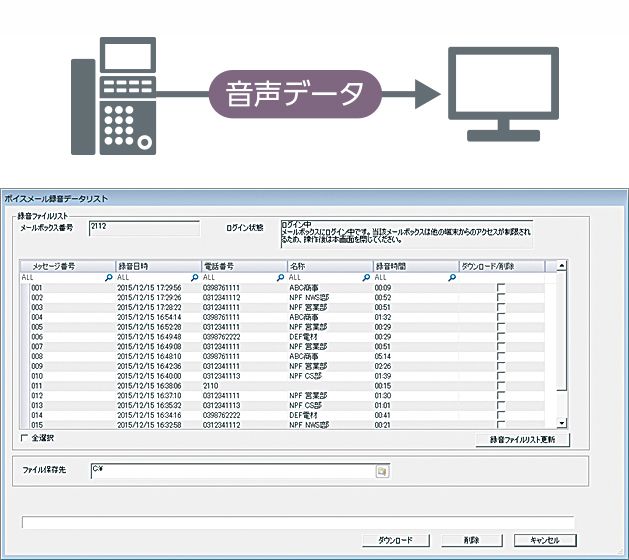The image size is (629, 560).
Task: Click the vertical scrollbar thumb of the list
Action: pos(562,330)
